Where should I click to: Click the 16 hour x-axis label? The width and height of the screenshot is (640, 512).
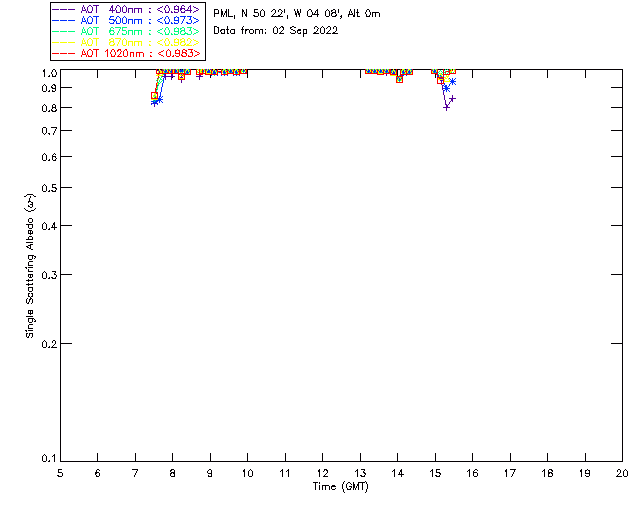point(473,473)
